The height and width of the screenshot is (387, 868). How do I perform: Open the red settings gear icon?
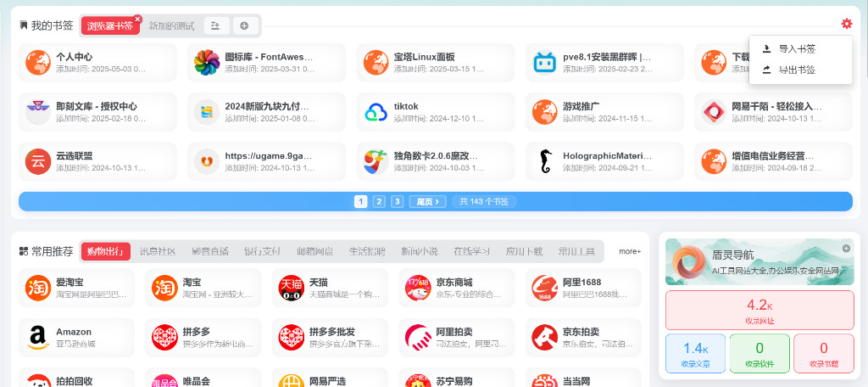pos(846,24)
